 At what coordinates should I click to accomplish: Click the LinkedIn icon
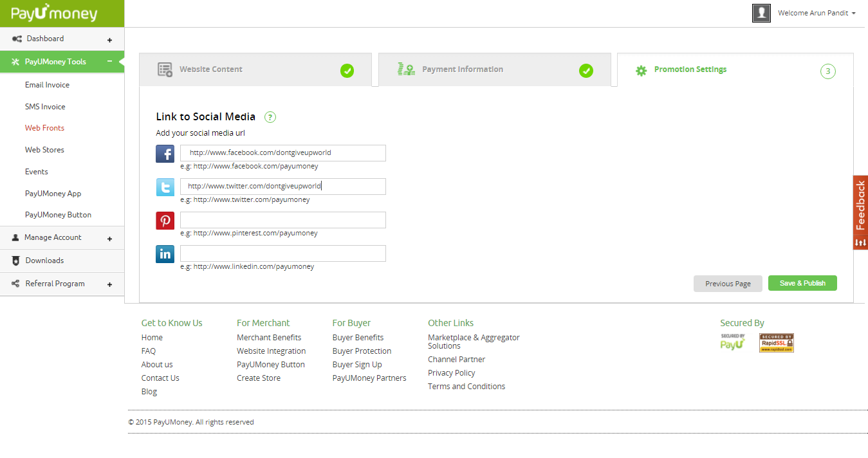[165, 254]
